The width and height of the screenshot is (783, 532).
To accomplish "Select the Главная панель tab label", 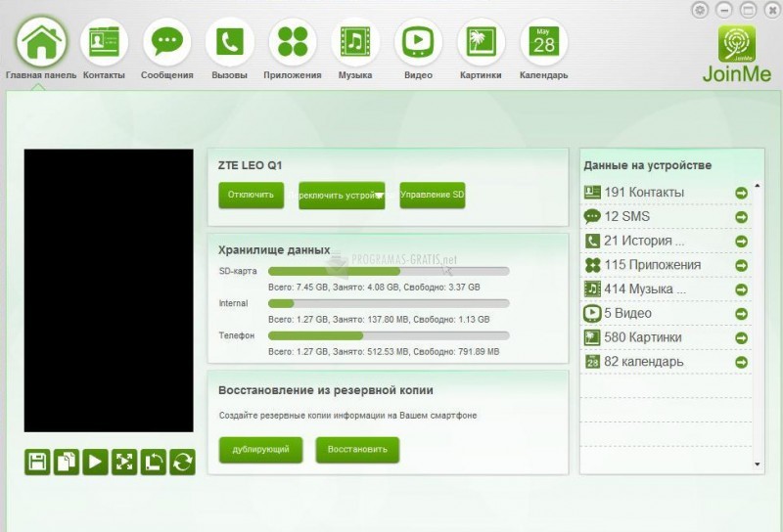I will [41, 75].
